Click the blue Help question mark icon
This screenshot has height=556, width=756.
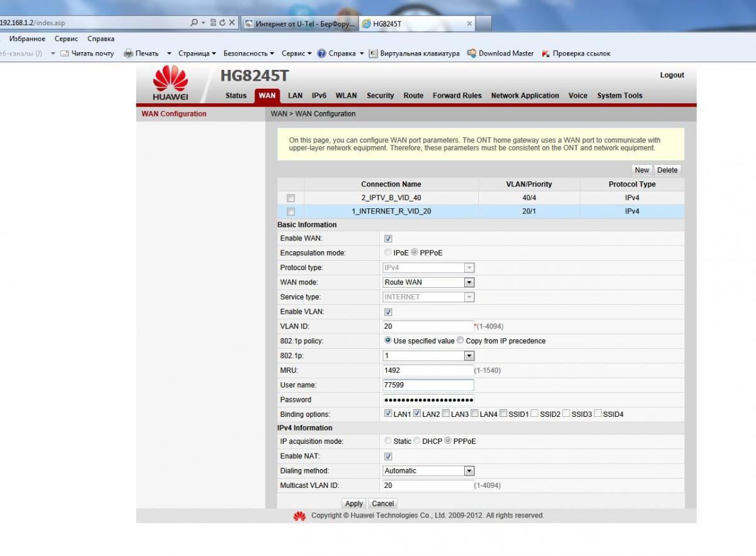pos(321,54)
